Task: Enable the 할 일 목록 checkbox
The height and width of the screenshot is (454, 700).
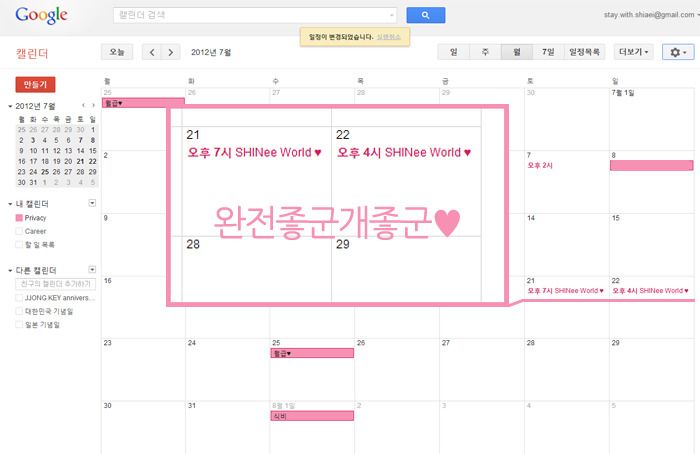Action: (19, 245)
